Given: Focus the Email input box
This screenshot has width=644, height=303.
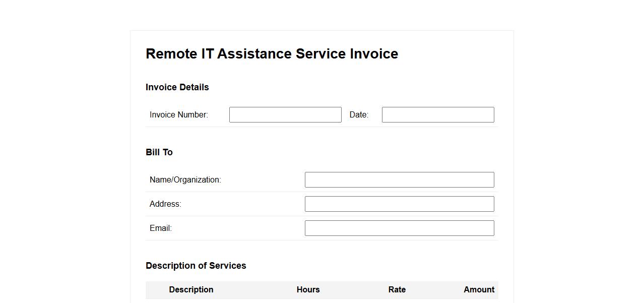Looking at the screenshot, I should 399,228.
